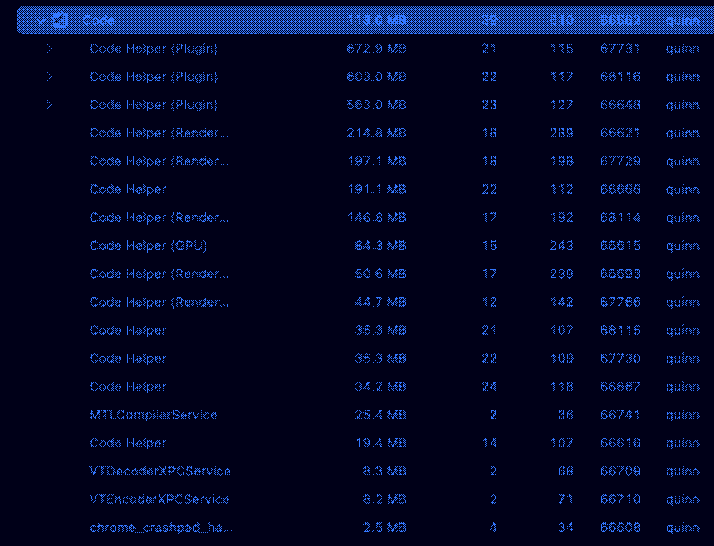Select Code Helper (Renderer) using 44.7 MB
714x546 pixels.
click(158, 302)
